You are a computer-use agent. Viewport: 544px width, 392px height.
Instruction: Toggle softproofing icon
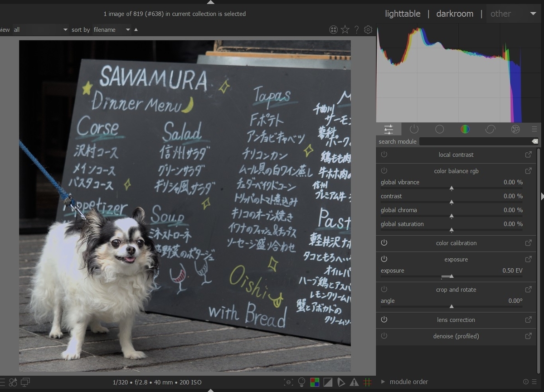click(x=341, y=382)
